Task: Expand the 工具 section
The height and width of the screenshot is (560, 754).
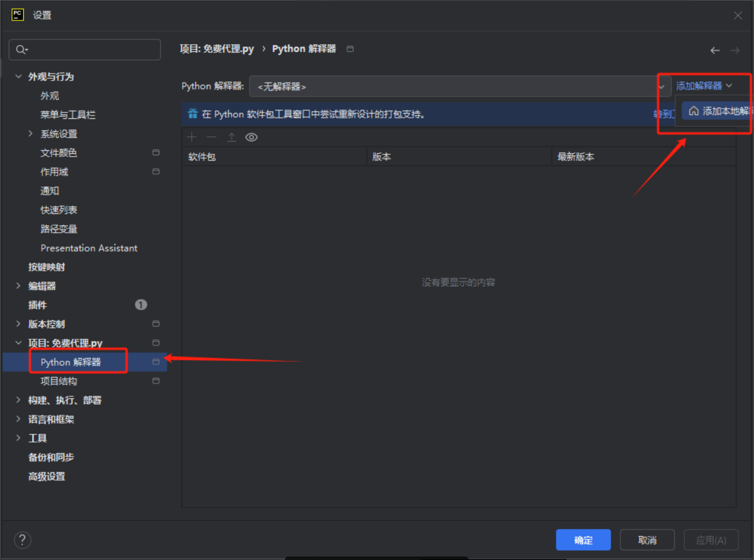Action: point(18,438)
